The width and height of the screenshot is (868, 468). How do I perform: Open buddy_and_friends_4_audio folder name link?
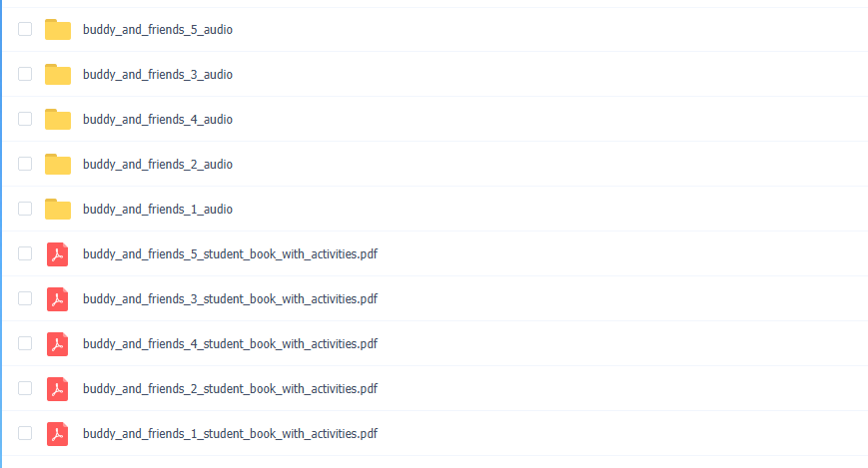158,120
